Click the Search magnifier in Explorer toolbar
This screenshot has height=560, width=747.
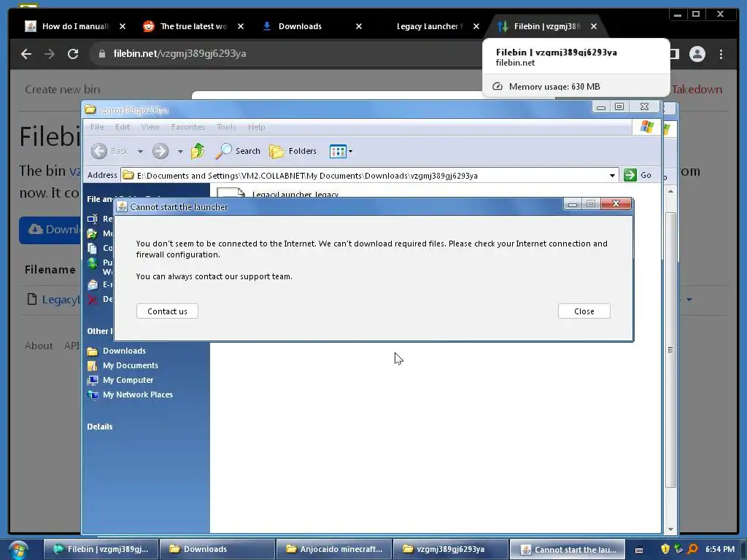click(223, 151)
